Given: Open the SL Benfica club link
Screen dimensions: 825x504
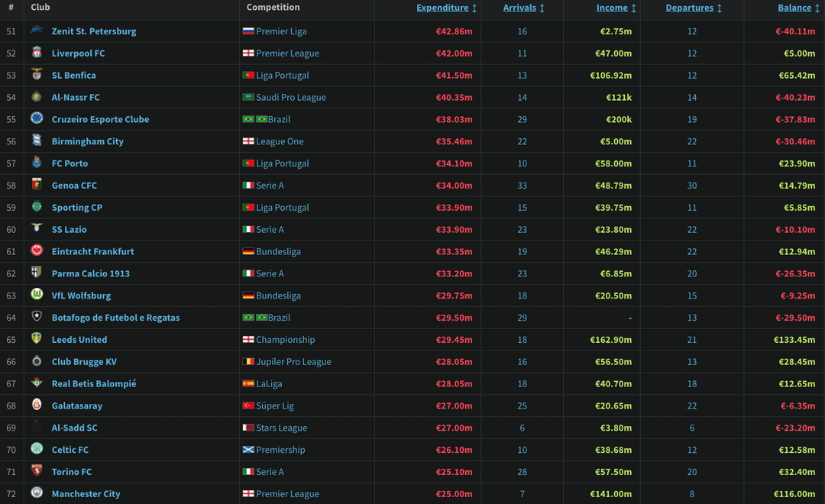Looking at the screenshot, I should pos(73,76).
